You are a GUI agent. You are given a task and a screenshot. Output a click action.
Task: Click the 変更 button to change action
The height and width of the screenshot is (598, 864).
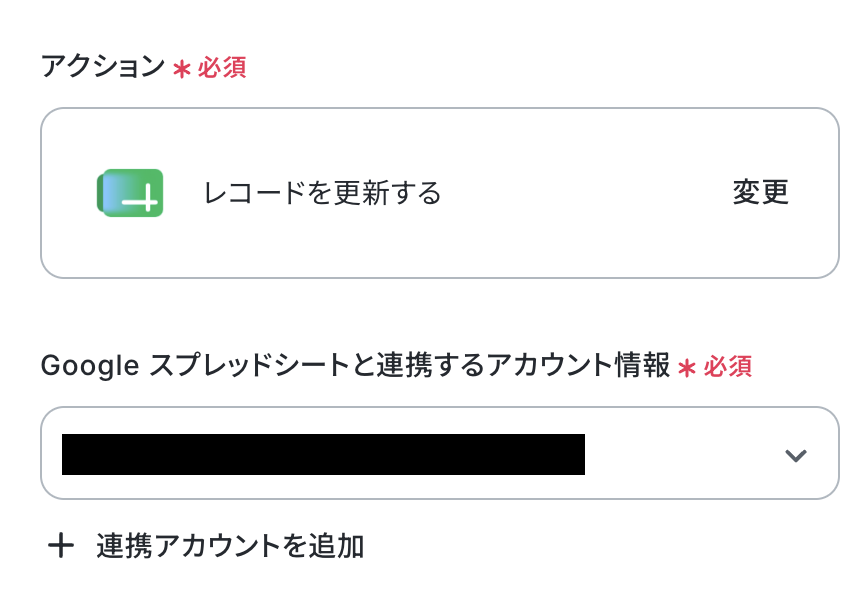click(x=760, y=192)
